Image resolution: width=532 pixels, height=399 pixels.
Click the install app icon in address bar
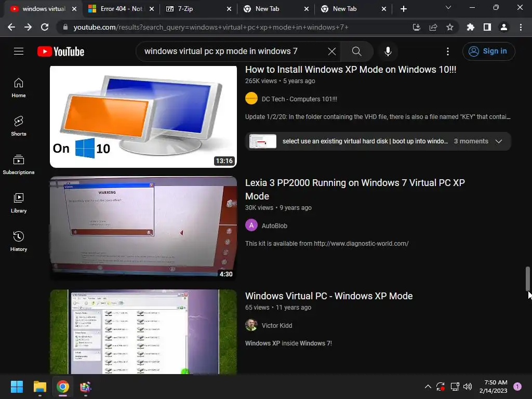tap(417, 27)
